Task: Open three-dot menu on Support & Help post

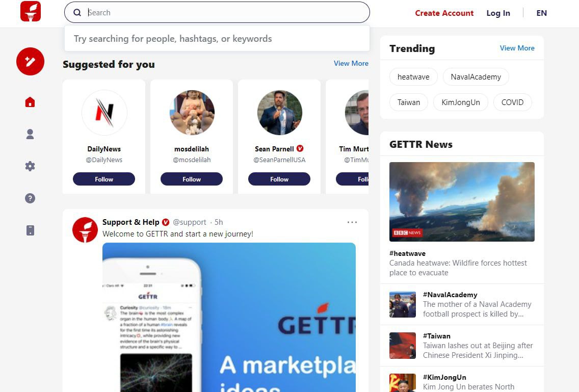Action: pyautogui.click(x=352, y=222)
